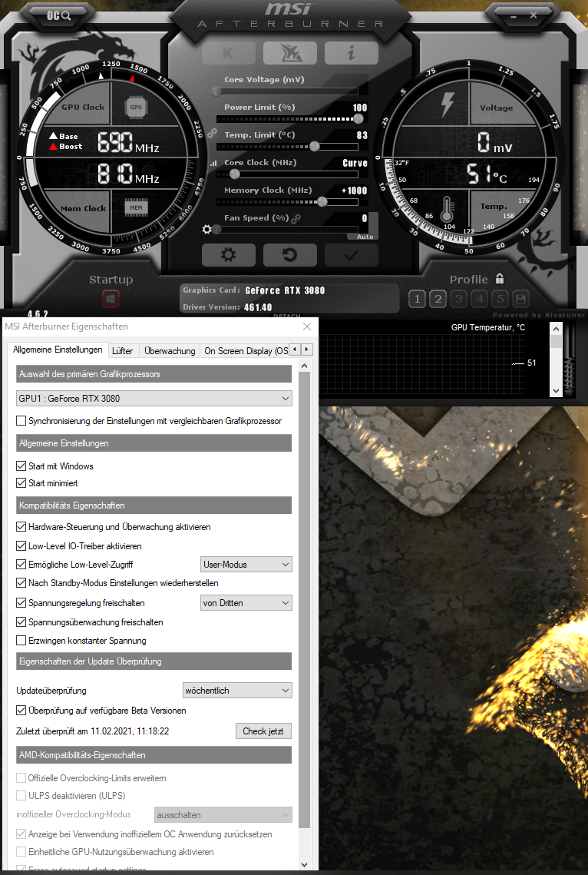
Task: Switch to the Überwachung tab
Action: pos(170,351)
